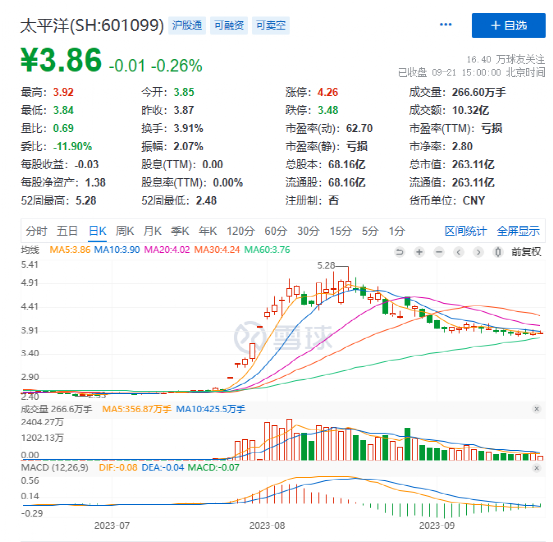Click the 5.28 high-price candlestick marker
Image resolution: width=553 pixels, height=542 pixels.
tap(326, 266)
